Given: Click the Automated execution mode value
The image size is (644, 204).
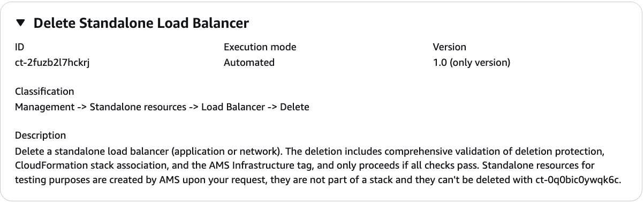Looking at the screenshot, I should point(249,63).
